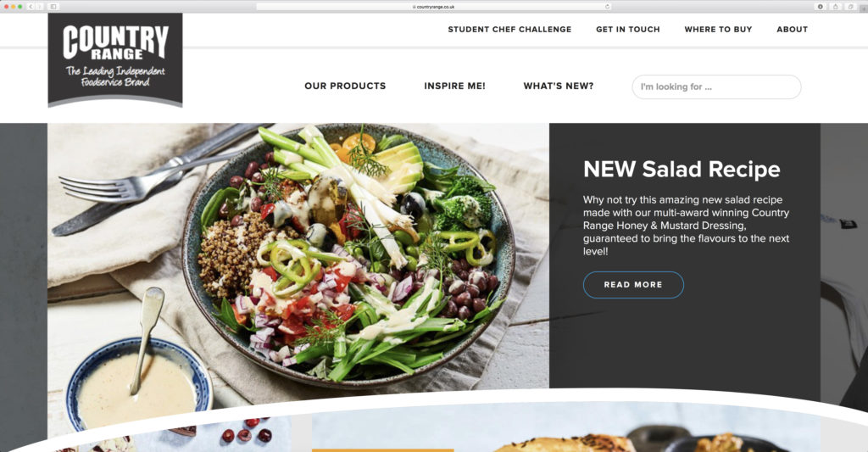
Task: Click the "I'm looking for" search field
Action: click(x=716, y=87)
